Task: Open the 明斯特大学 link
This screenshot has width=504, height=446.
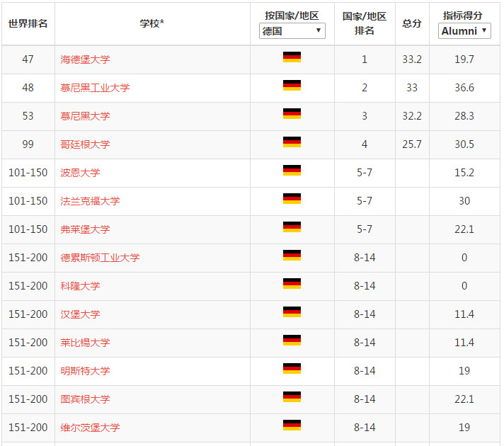Action: point(85,371)
